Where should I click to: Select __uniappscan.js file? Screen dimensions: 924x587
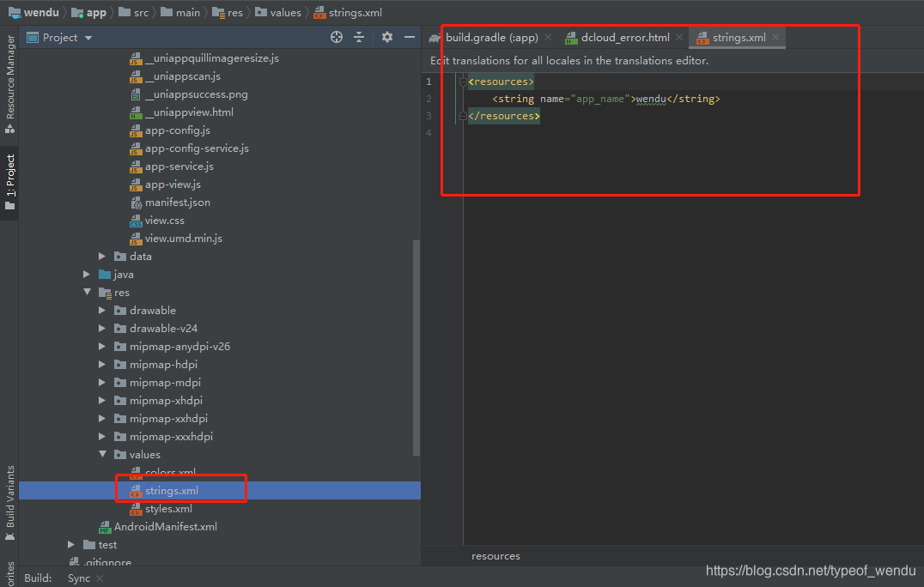[x=175, y=76]
